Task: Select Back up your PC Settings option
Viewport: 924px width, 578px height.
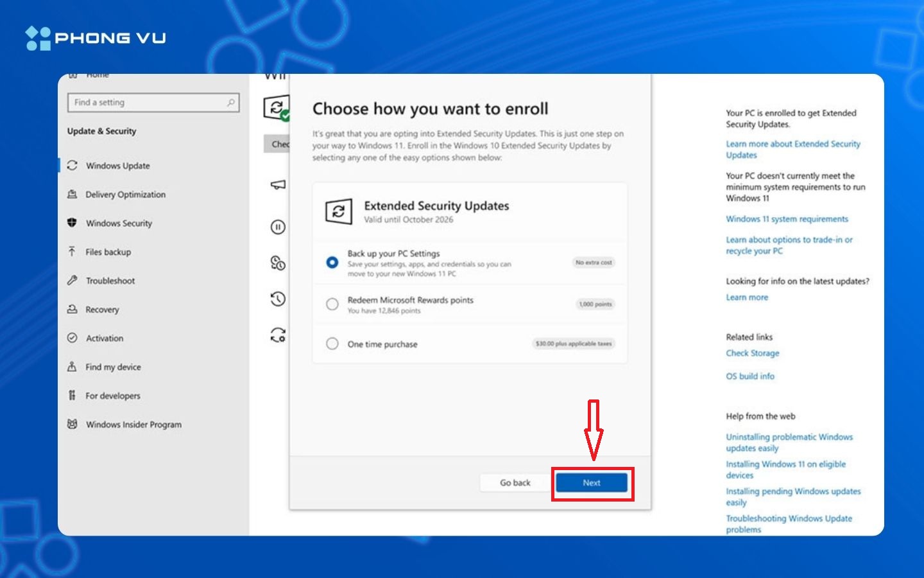Action: pos(332,262)
